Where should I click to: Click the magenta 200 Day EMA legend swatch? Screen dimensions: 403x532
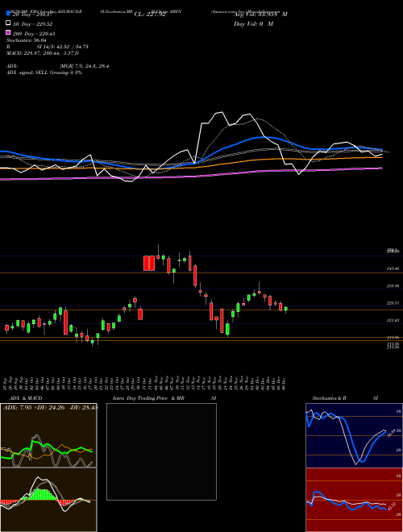pos(8,32)
